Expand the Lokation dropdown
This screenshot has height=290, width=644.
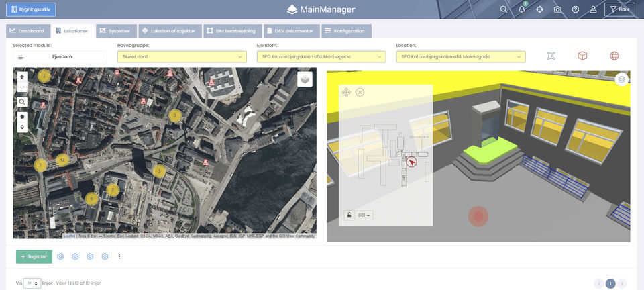[461, 57]
